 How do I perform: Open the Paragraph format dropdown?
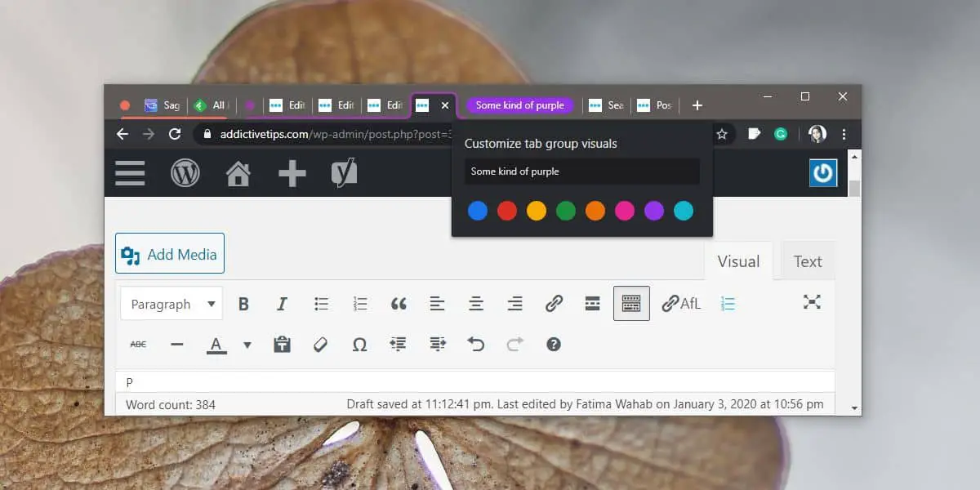point(171,304)
